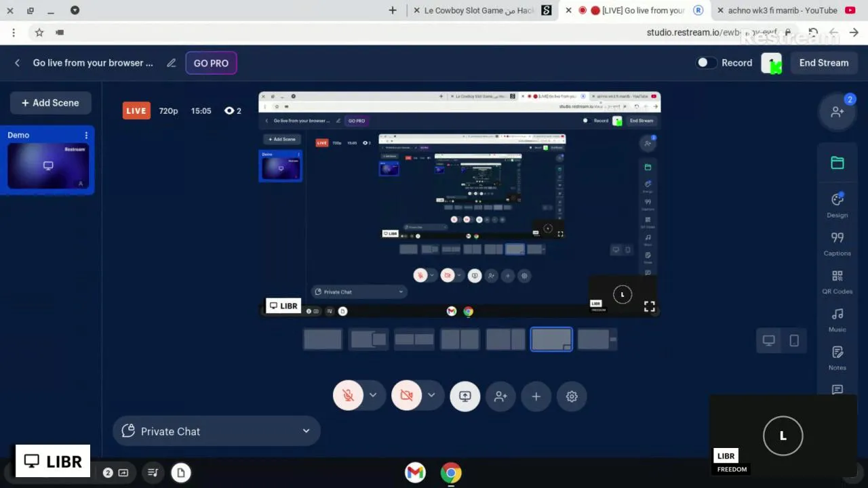
Task: Open a new browser tab
Action: tap(393, 10)
